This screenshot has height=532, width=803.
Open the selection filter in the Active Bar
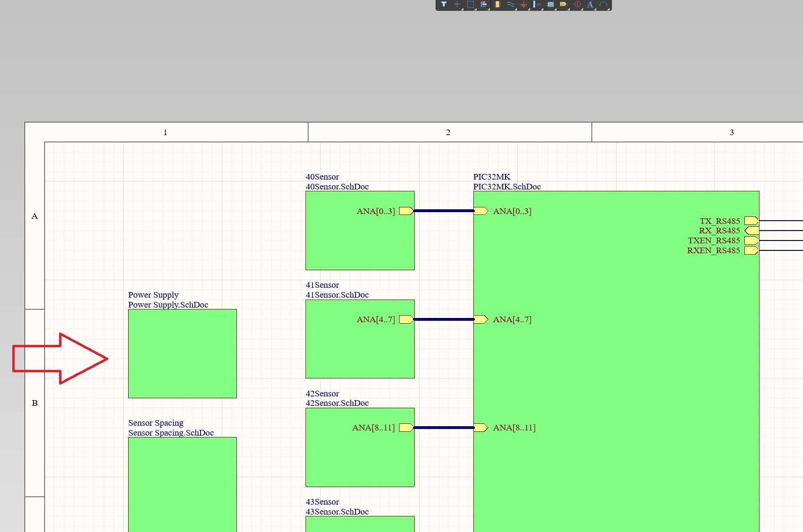[x=444, y=4]
